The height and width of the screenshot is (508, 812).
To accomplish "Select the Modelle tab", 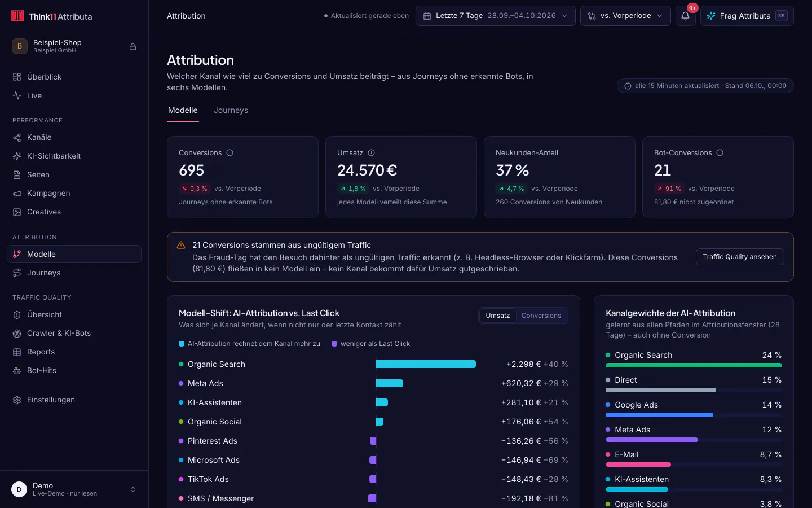I will [x=183, y=110].
